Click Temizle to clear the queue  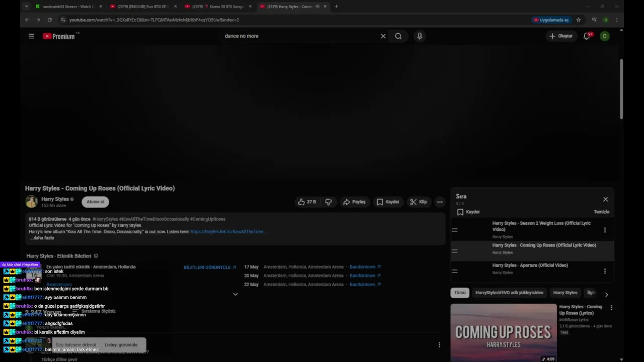click(x=601, y=212)
